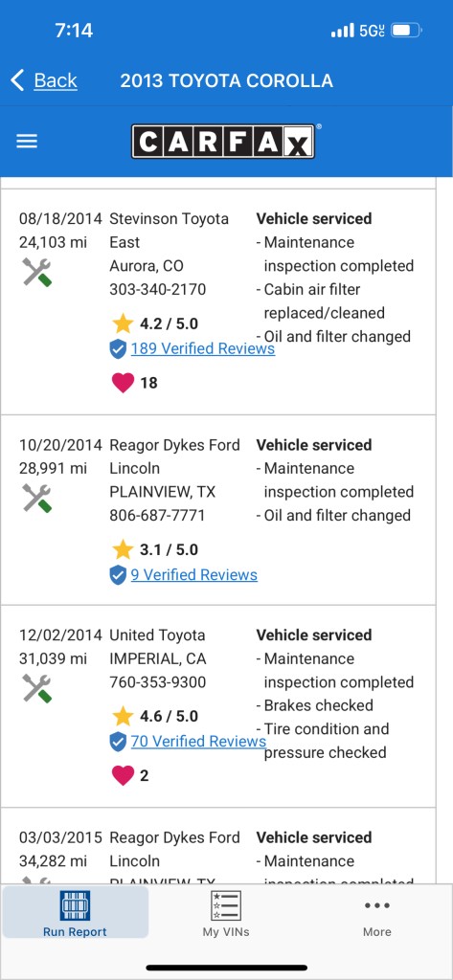Tap the star next to 3.1 / 5.0 rating
453x980 pixels.
(x=123, y=549)
